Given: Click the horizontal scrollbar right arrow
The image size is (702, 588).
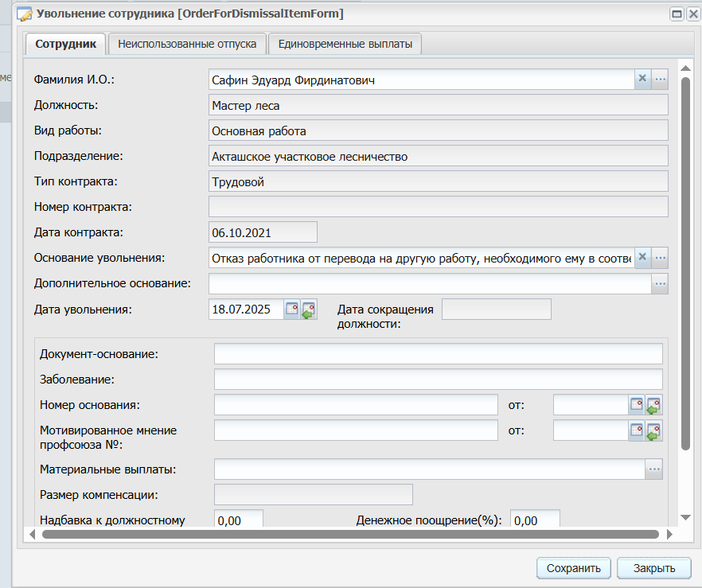Looking at the screenshot, I should click(x=670, y=535).
